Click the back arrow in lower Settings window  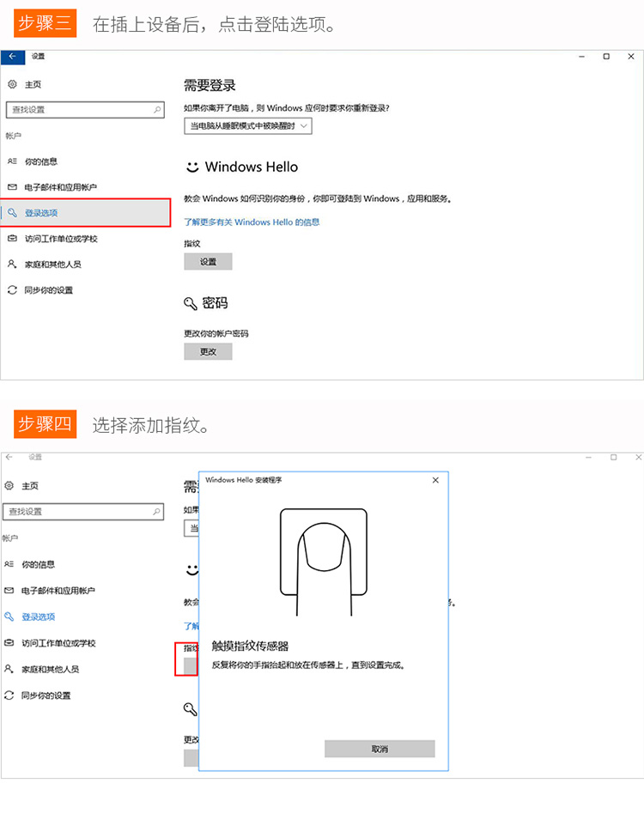[9, 458]
